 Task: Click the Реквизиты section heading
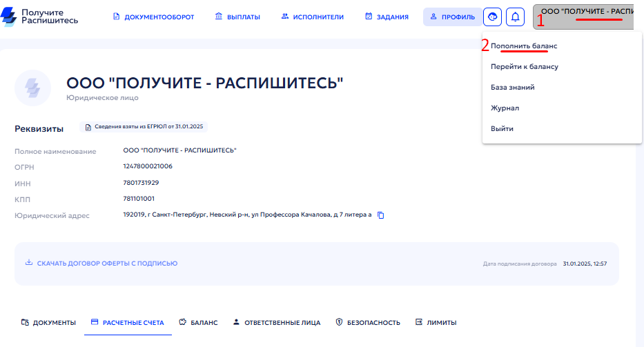tap(39, 129)
